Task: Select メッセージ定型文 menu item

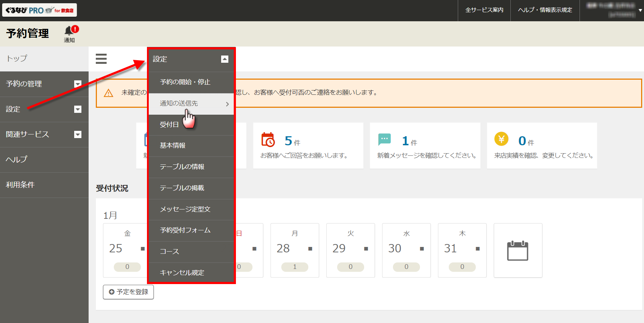Action: tap(191, 209)
